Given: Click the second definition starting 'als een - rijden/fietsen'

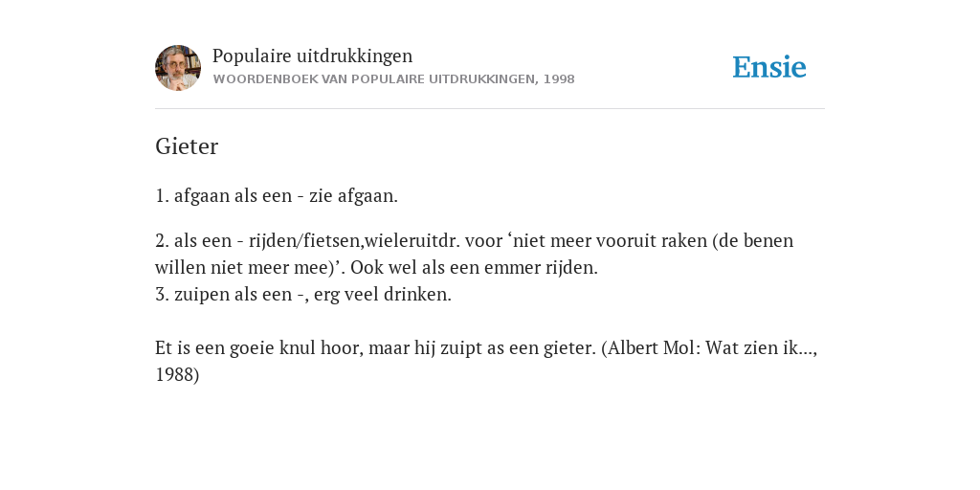Looking at the screenshot, I should (x=474, y=255).
